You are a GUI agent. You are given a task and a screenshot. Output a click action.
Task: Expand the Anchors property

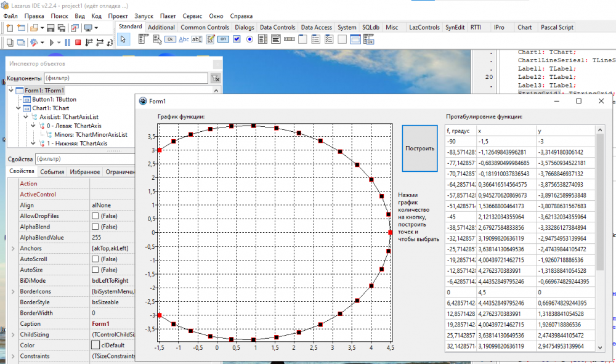click(x=13, y=248)
